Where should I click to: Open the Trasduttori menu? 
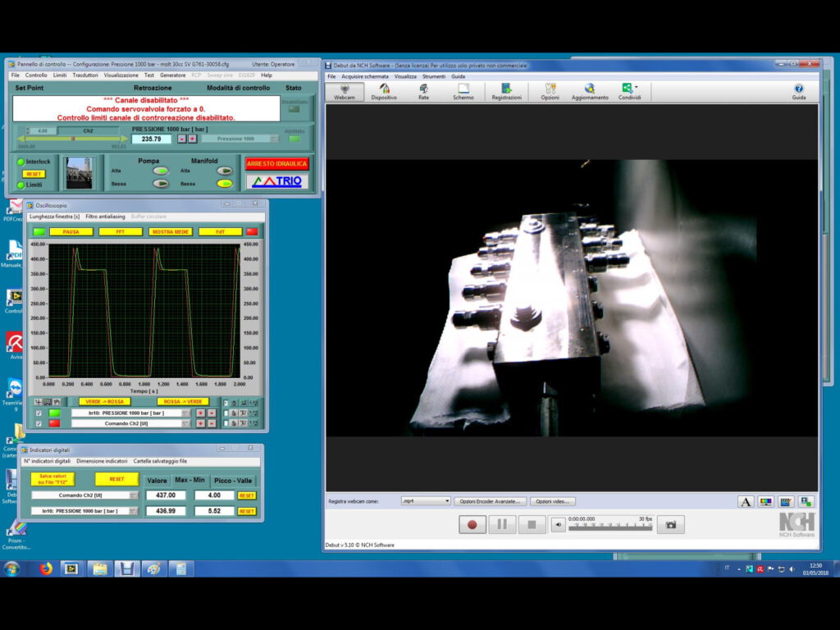coord(85,75)
